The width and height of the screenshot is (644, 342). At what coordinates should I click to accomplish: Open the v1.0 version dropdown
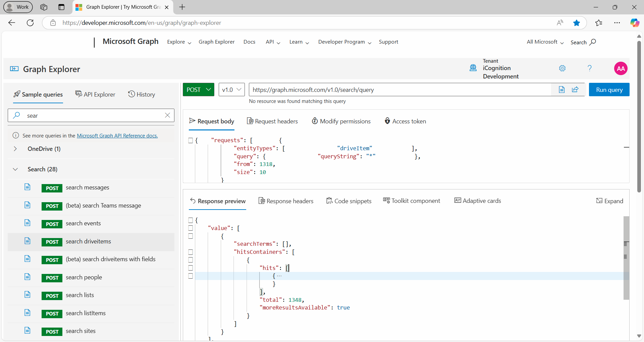pos(232,90)
